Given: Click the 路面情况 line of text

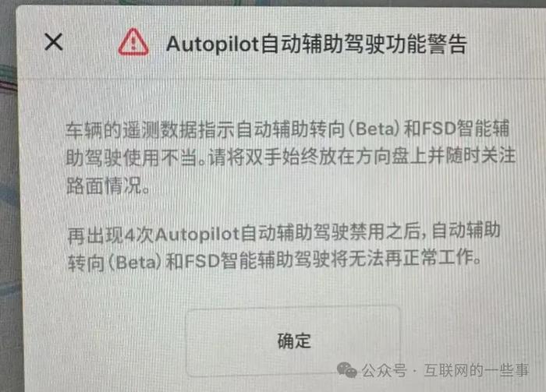Looking at the screenshot, I should tap(104, 185).
